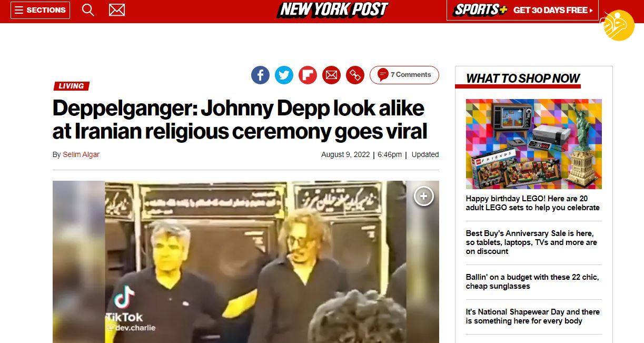Viewport: 644px width, 343px height.
Task: Open the email newsletter envelope icon
Action: pyautogui.click(x=117, y=10)
